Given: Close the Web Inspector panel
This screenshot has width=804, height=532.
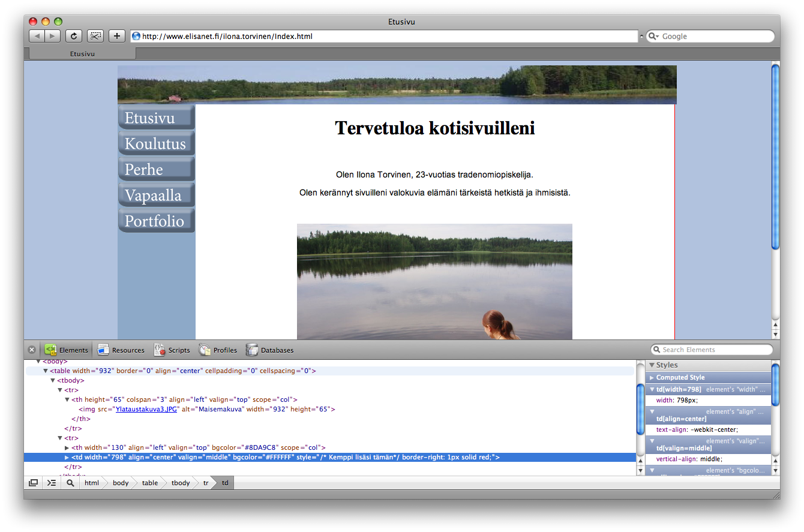Looking at the screenshot, I should click(x=32, y=350).
